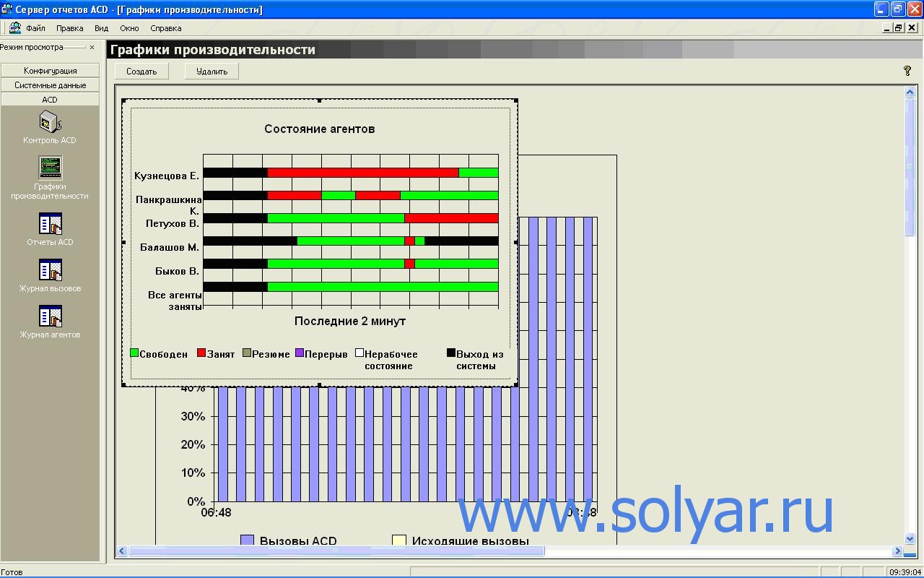Click the Балашов М. agent label

click(169, 247)
